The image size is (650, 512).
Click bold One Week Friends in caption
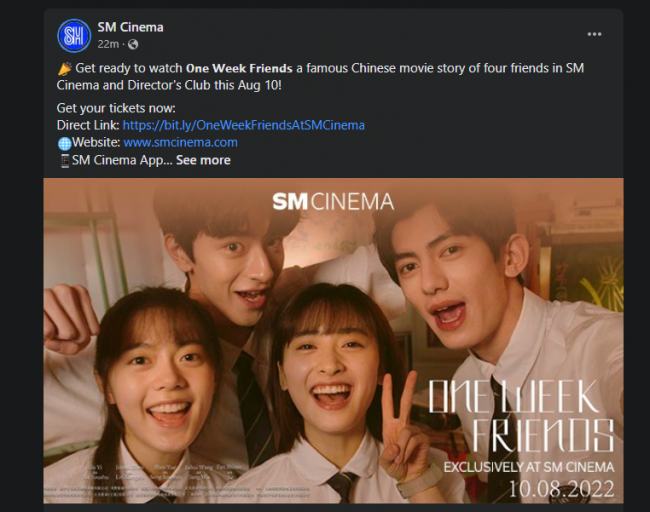[x=239, y=68]
